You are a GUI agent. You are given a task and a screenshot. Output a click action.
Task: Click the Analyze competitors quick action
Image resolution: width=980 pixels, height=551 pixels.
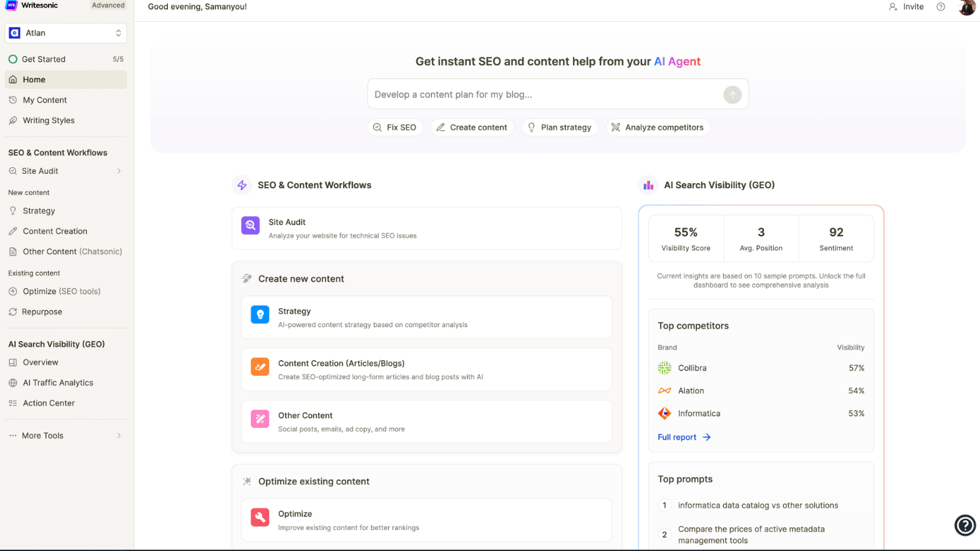tap(657, 127)
